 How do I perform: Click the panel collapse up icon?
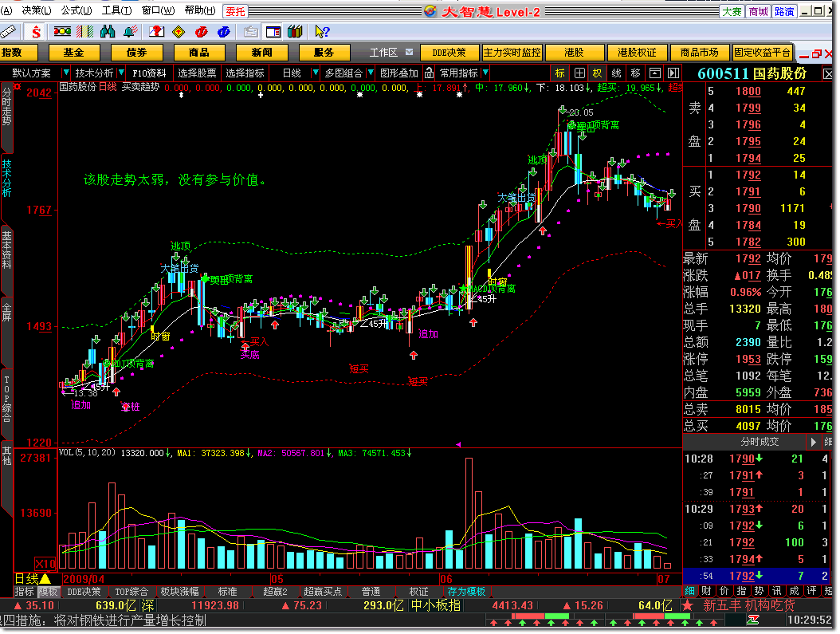(654, 73)
